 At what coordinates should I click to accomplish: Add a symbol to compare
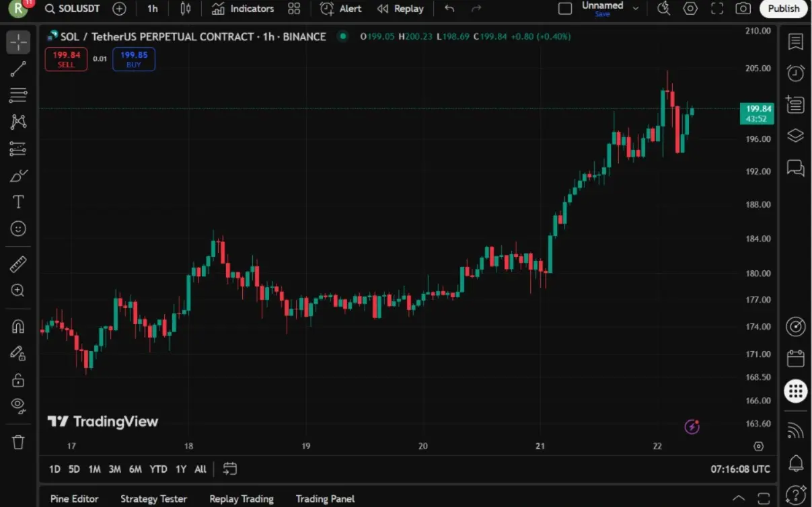119,9
